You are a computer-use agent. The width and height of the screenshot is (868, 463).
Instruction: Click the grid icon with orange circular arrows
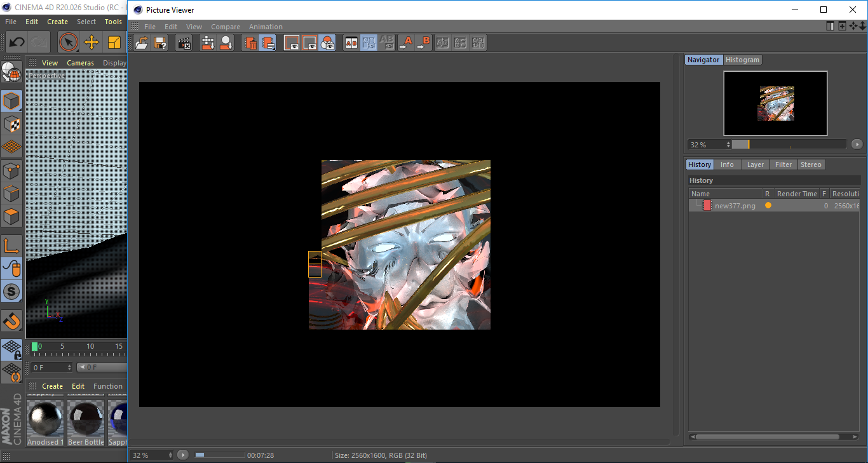(x=11, y=372)
